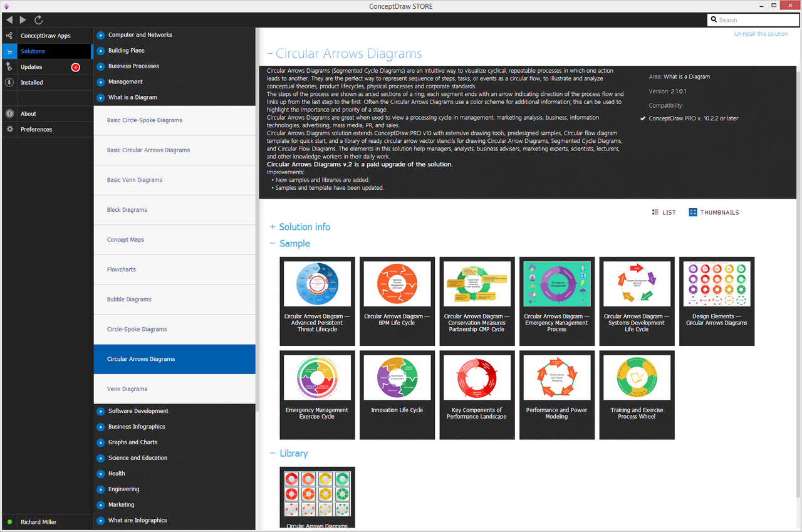Open Systems Development Life Cycle sample
The height and width of the screenshot is (532, 802).
coord(637,301)
